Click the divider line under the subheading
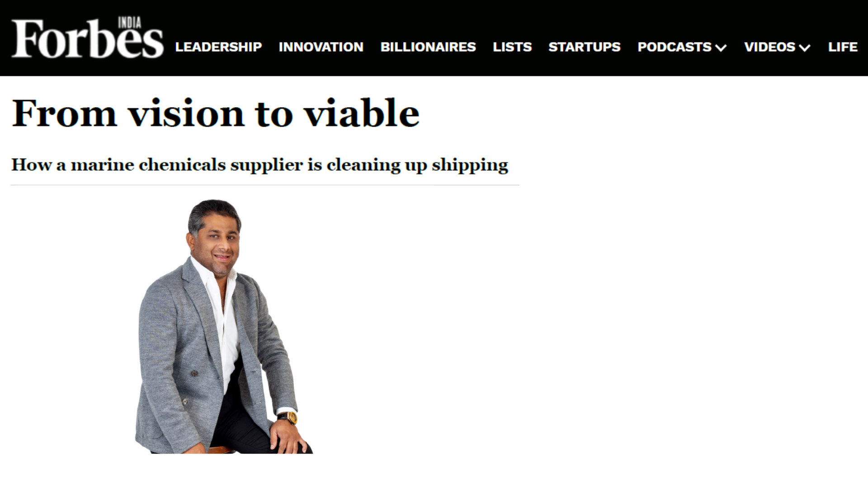 [265, 185]
